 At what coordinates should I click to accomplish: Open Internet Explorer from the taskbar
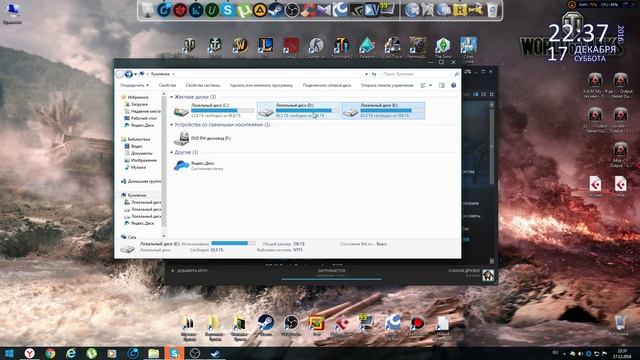[x=71, y=353]
